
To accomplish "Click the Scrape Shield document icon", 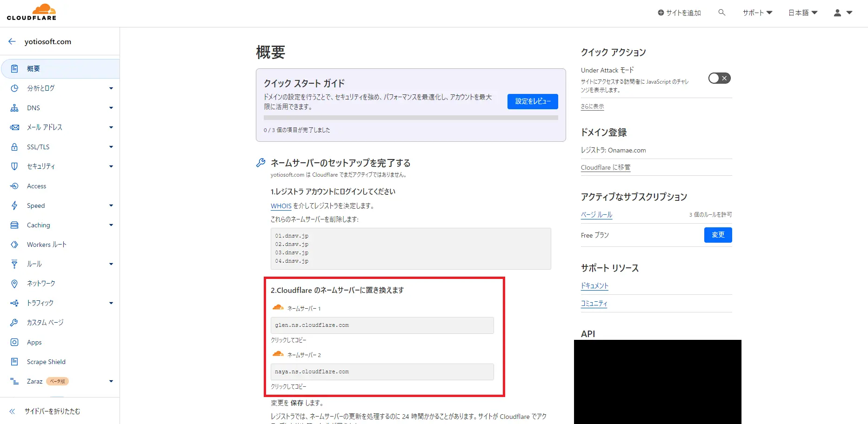I will coord(14,362).
